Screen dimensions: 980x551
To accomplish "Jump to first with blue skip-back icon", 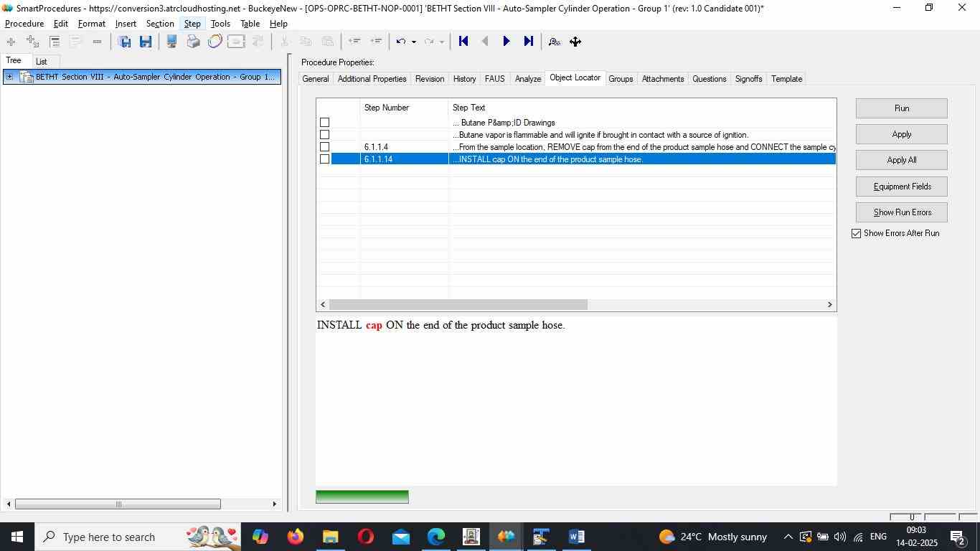I will click(x=463, y=42).
